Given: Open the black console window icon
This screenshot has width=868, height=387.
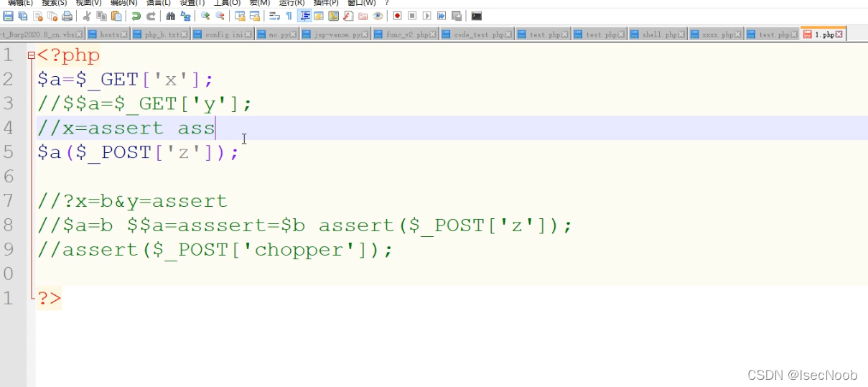Looking at the screenshot, I should tap(476, 16).
